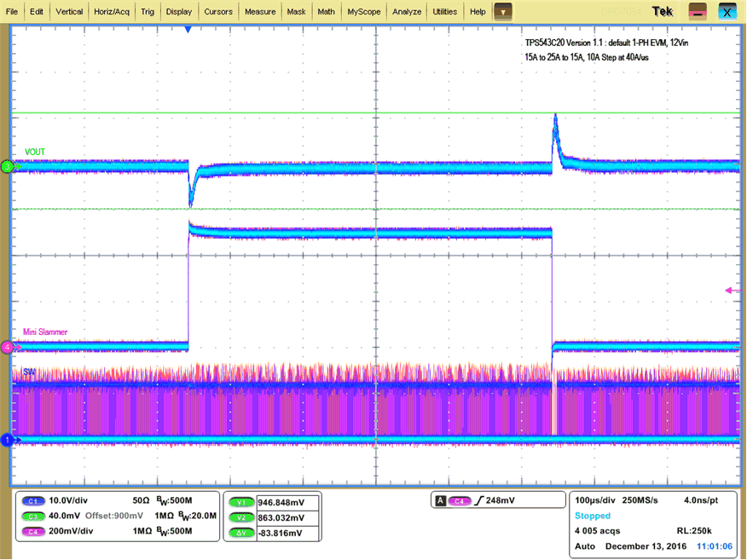The width and height of the screenshot is (747, 560).
Task: Click the pink trigger level arrow on right edge
Action: click(x=730, y=291)
